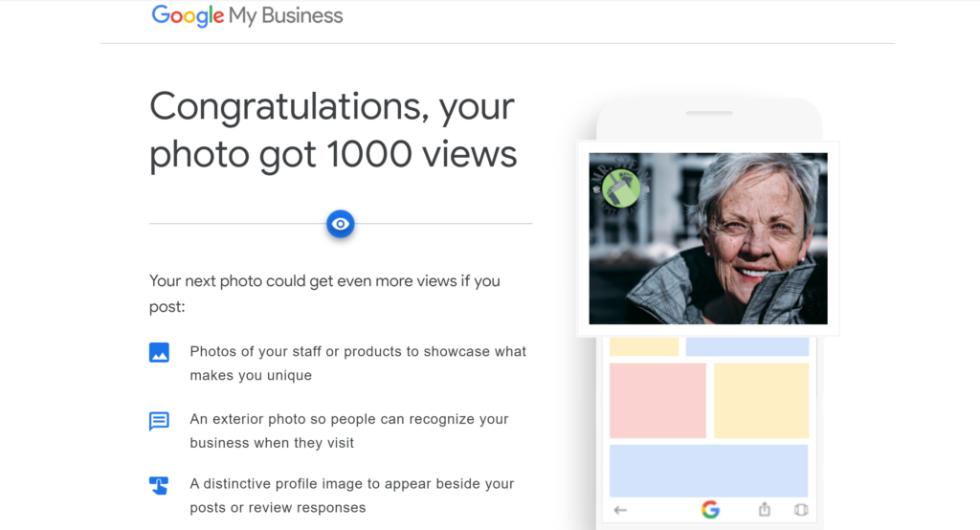This screenshot has width=980, height=530.
Task: Click the chat icon beside exterior photo tip
Action: pyautogui.click(x=160, y=421)
